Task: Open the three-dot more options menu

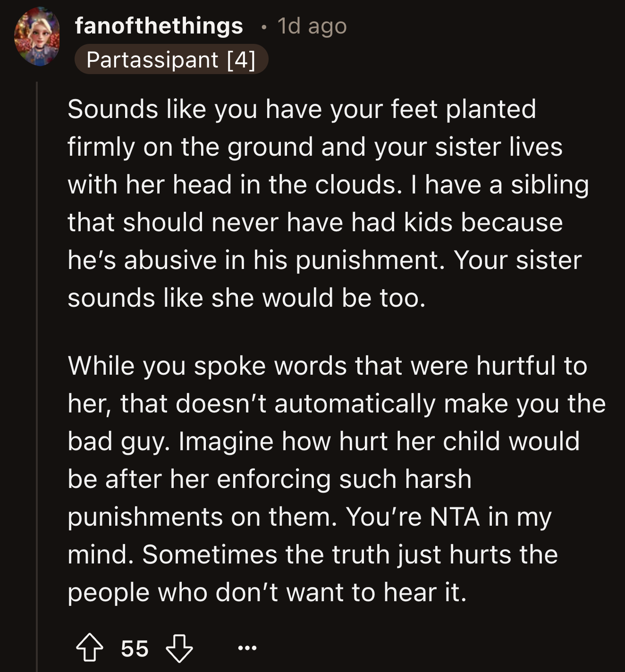Action: [x=247, y=648]
